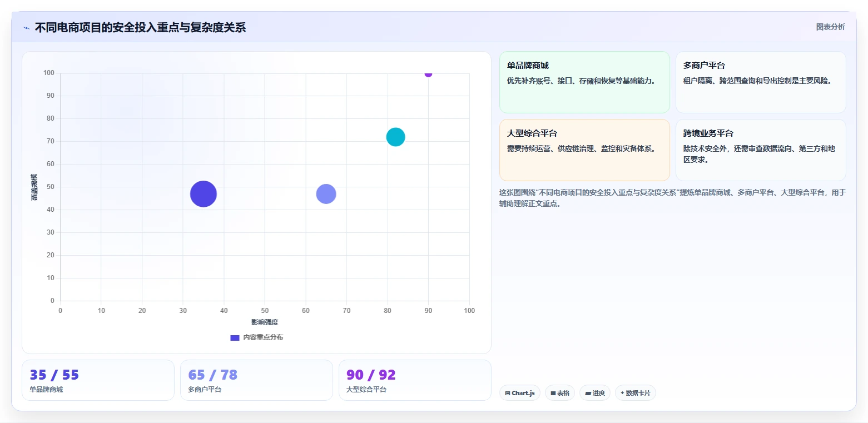Click the 数据卡片 tag chip
Viewport: 868px width, 423px height.
click(x=636, y=393)
